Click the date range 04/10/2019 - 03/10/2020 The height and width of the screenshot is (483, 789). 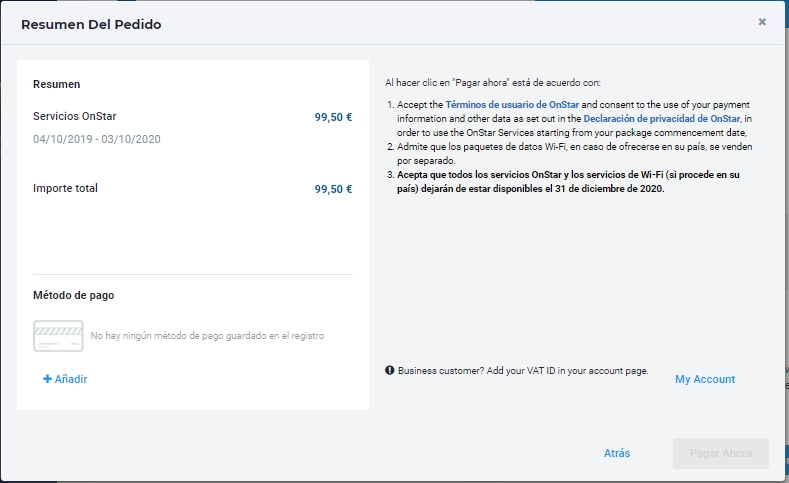[x=97, y=139]
